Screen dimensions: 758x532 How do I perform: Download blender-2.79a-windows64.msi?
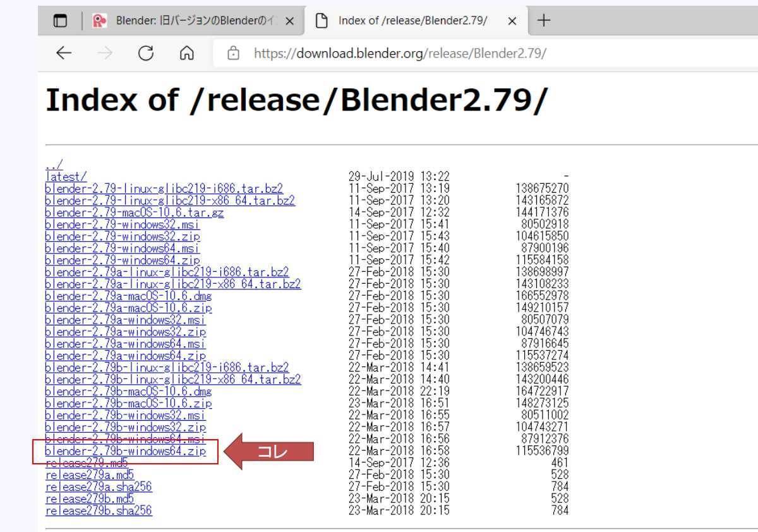point(126,344)
